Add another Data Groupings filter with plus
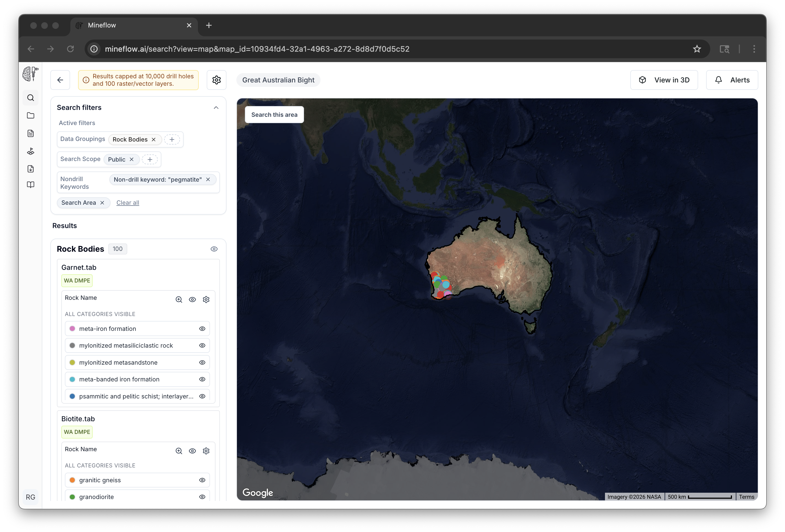This screenshot has width=785, height=532. (172, 140)
